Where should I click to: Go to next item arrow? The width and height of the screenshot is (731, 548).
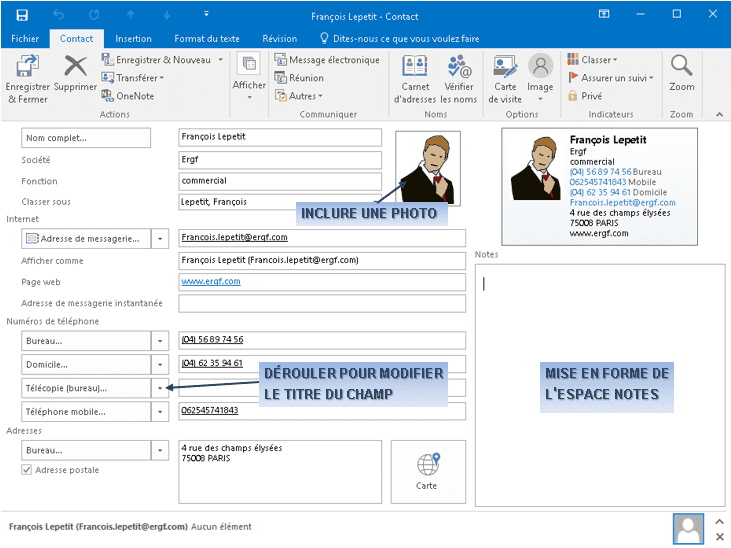[x=167, y=15]
